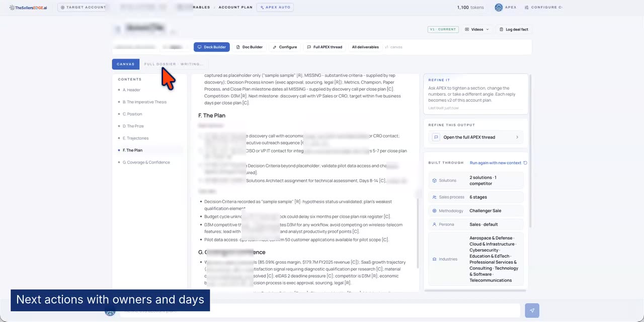Click the APEX avatar icon
The width and height of the screenshot is (644, 322).
(x=499, y=8)
